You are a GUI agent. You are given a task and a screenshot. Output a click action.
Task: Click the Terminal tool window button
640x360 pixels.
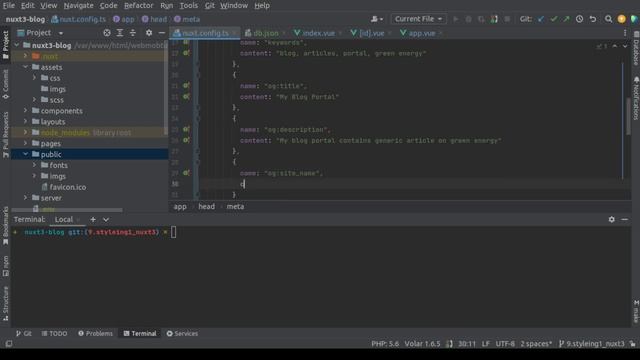pyautogui.click(x=140, y=333)
